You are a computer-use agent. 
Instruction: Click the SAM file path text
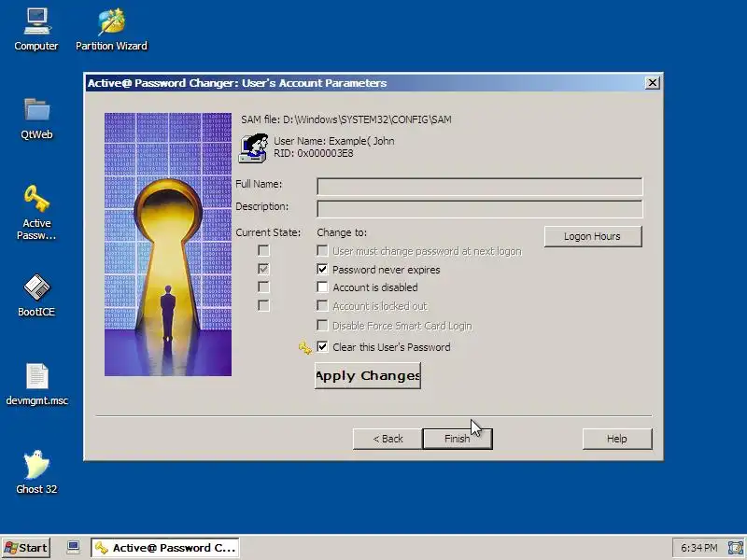[346, 119]
